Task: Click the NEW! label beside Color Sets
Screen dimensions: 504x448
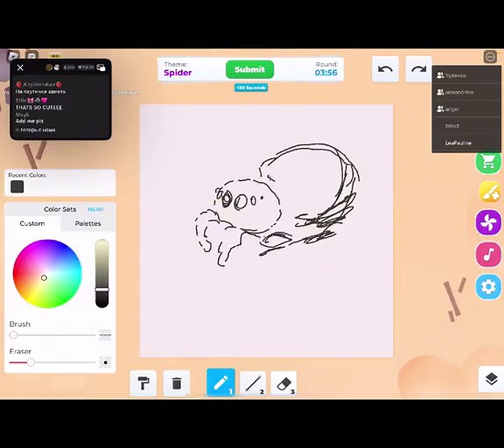Action: [x=95, y=209]
